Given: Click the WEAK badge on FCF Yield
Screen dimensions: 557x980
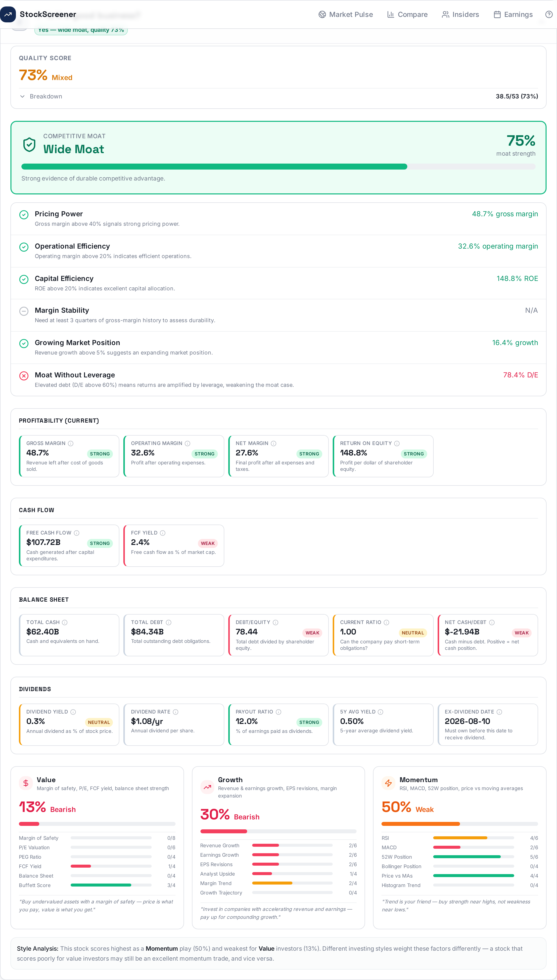Looking at the screenshot, I should click(208, 543).
